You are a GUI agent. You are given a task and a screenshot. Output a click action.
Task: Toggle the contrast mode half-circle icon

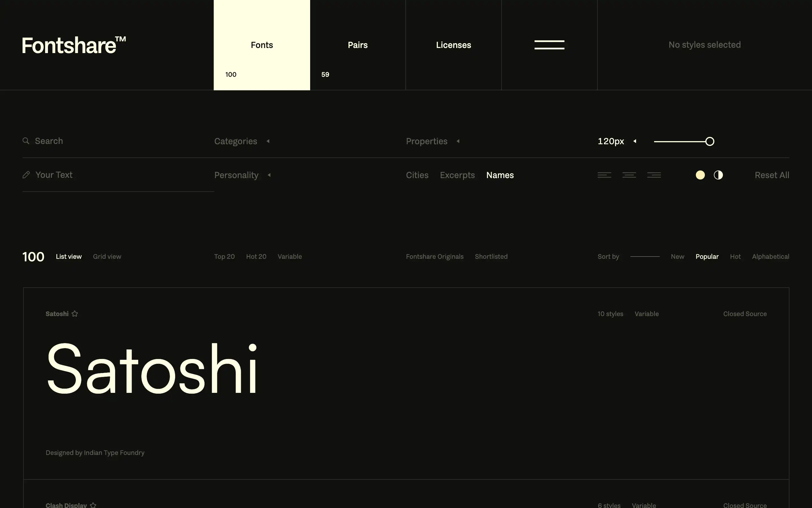coord(718,175)
